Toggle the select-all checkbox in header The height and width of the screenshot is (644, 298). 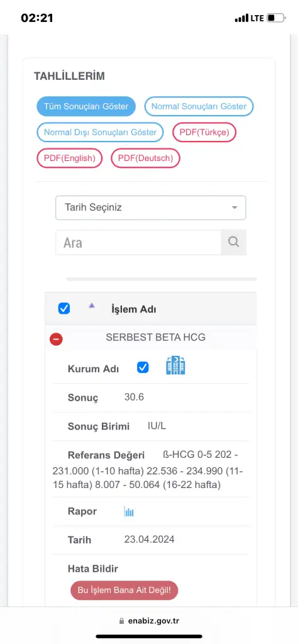pyautogui.click(x=64, y=308)
